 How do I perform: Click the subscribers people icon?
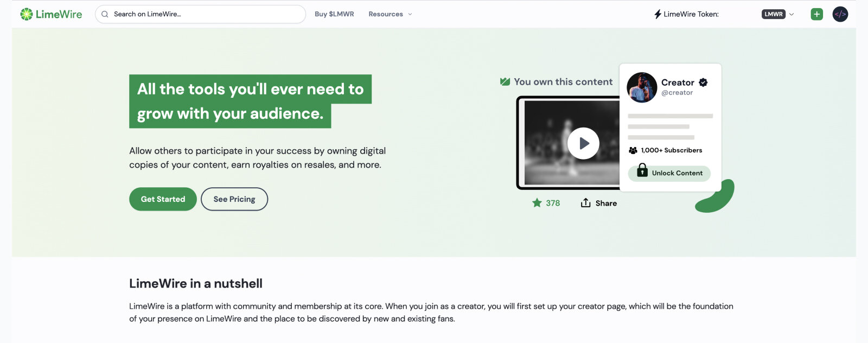(633, 150)
